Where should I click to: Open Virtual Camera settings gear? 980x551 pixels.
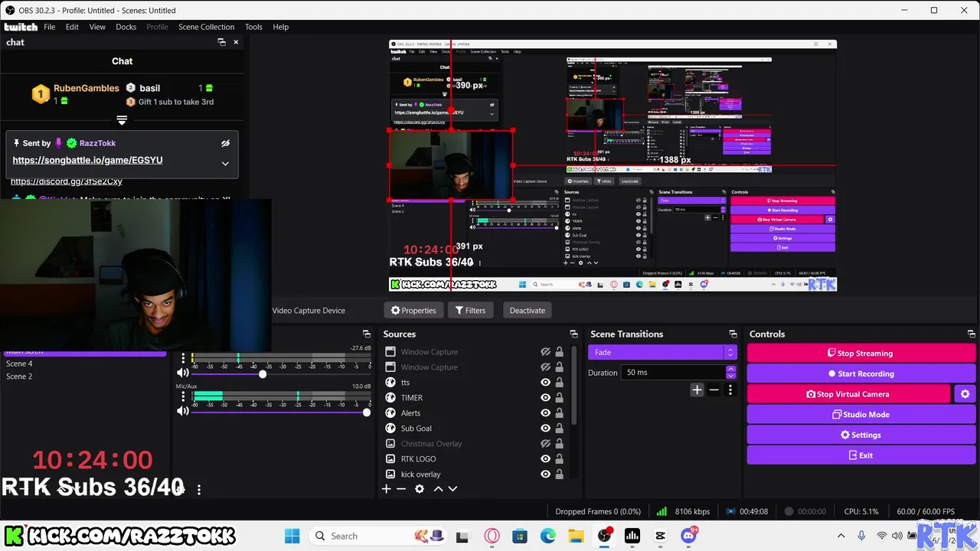pos(965,394)
